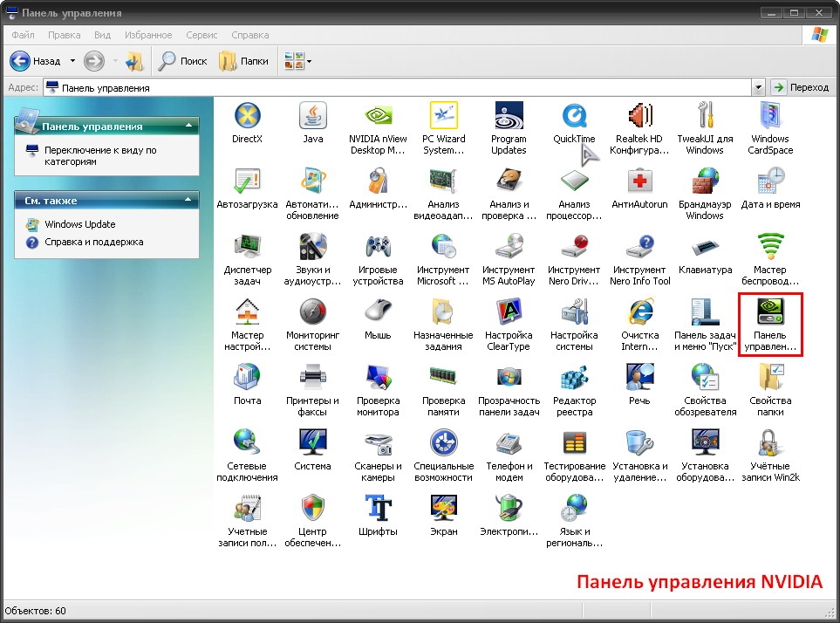
Task: Open the Справка menu
Action: [x=250, y=35]
